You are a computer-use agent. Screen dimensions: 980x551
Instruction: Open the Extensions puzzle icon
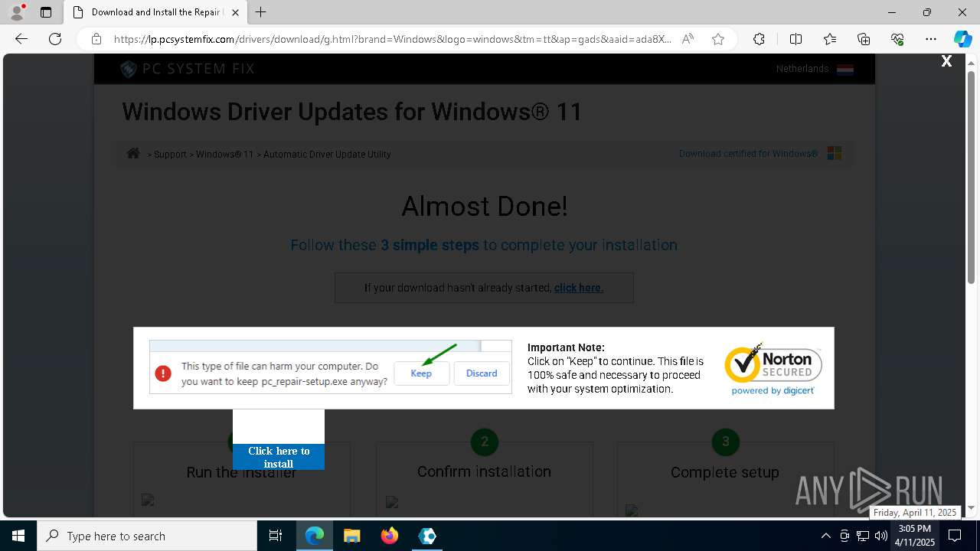(x=759, y=39)
